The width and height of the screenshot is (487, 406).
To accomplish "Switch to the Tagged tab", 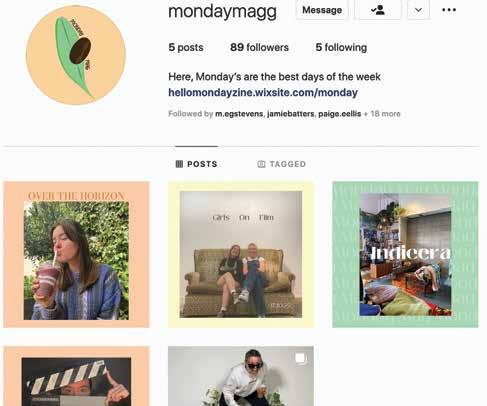I will coord(282,164).
